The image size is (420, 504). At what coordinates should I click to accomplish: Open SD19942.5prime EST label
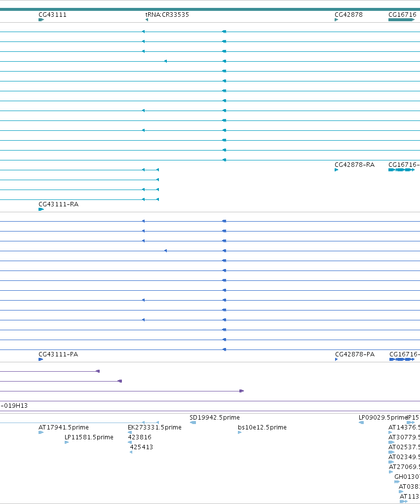pos(214,418)
